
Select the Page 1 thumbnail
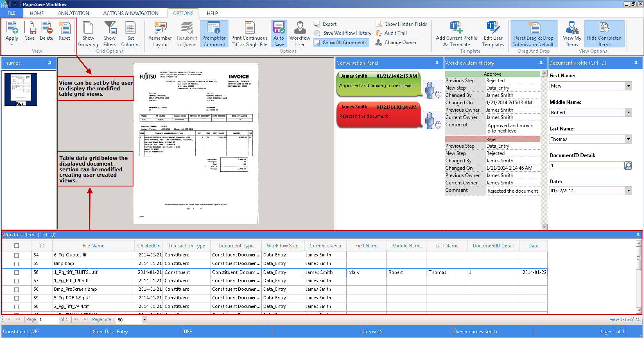(21, 90)
